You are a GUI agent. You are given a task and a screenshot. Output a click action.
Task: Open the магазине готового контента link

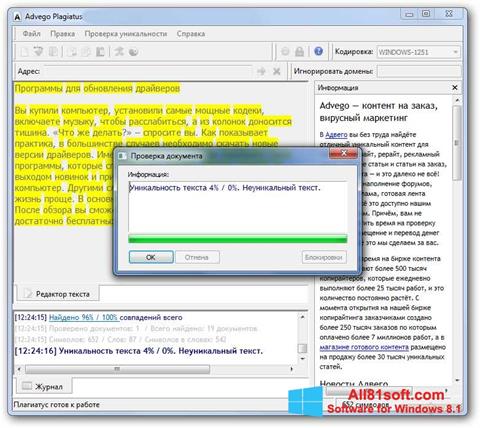tap(364, 347)
